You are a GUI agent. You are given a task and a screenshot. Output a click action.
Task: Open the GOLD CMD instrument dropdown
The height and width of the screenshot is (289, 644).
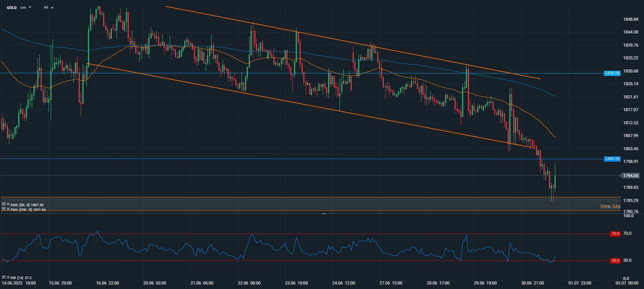[x=19, y=8]
